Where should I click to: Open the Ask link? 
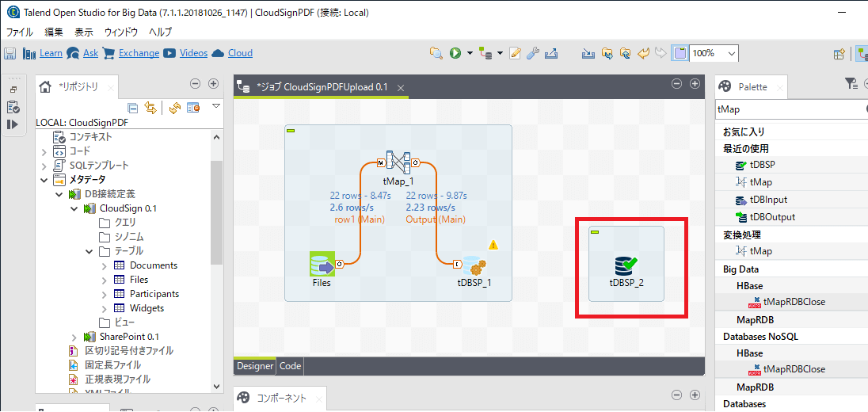pos(90,53)
